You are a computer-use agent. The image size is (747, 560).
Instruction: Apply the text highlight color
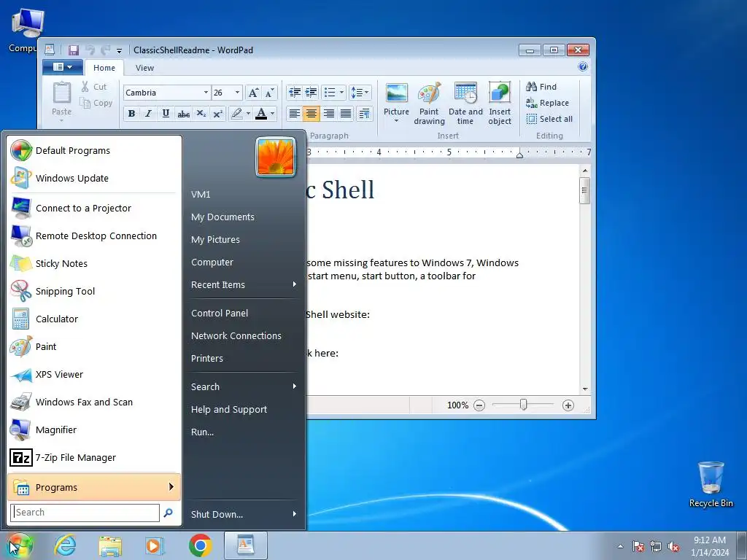(237, 113)
